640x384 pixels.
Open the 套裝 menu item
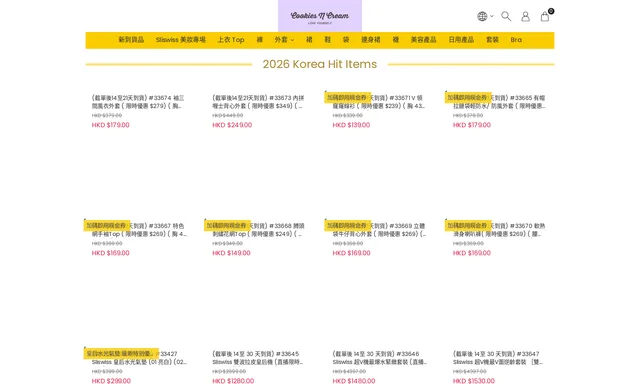pyautogui.click(x=492, y=40)
